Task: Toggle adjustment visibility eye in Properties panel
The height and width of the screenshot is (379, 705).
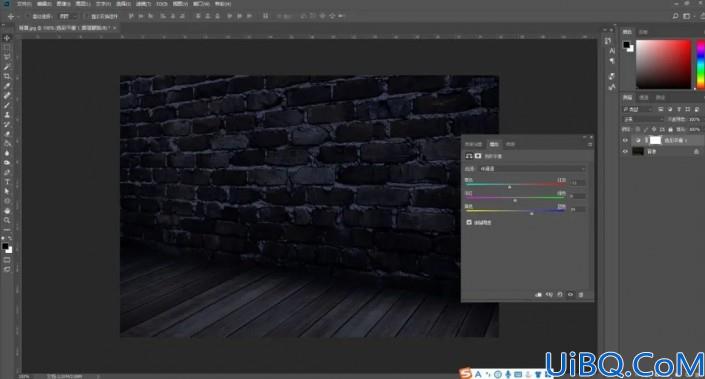Action: (570, 295)
